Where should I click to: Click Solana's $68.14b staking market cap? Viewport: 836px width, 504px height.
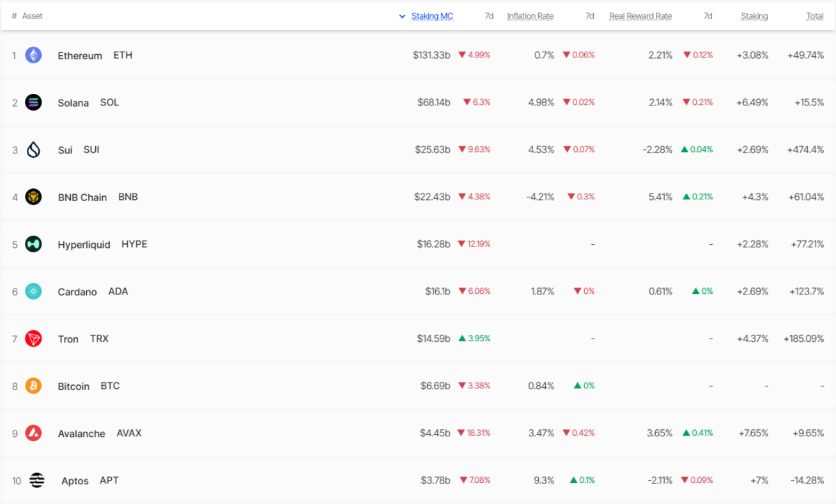coord(434,102)
